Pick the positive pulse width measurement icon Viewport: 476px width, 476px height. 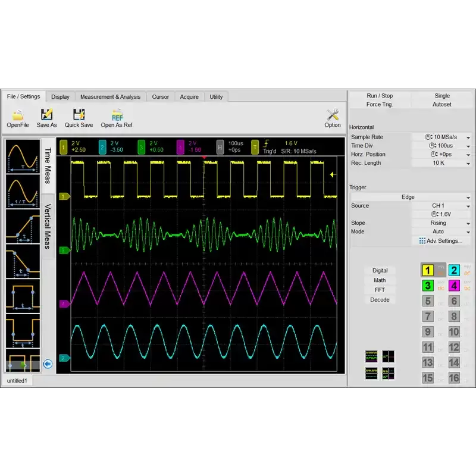23,296
